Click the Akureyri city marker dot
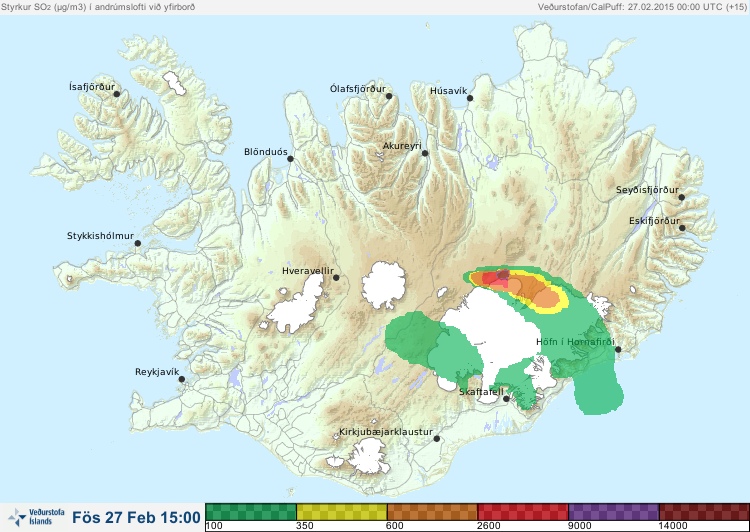 [425, 153]
